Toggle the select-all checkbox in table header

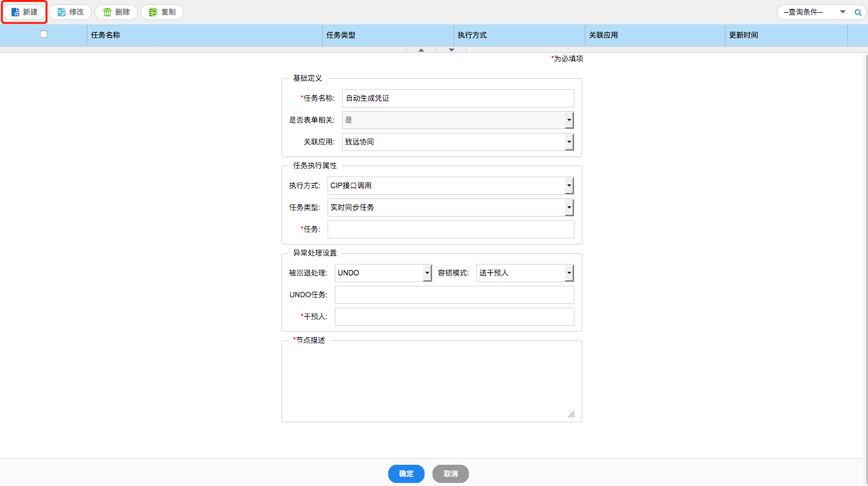coord(44,34)
